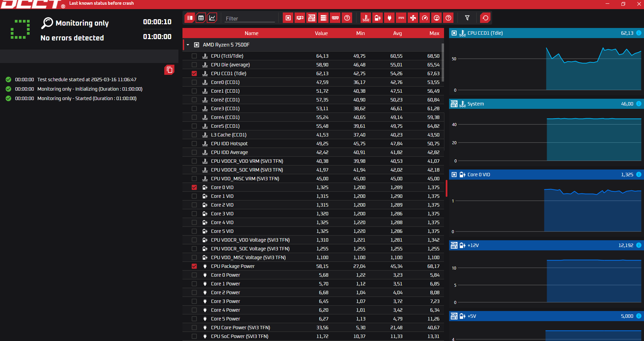Uncheck the Core 0 VID checkbox
The height and width of the screenshot is (341, 644).
(x=194, y=187)
